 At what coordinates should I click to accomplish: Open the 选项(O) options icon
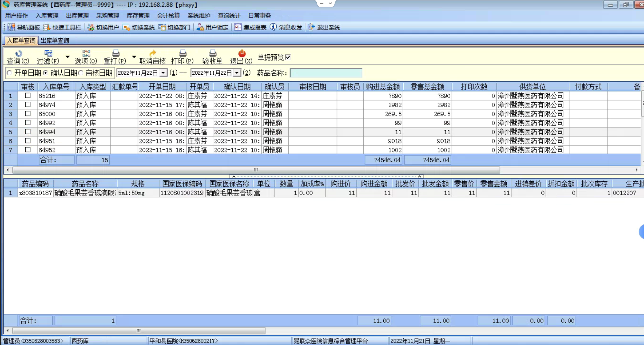[86, 53]
